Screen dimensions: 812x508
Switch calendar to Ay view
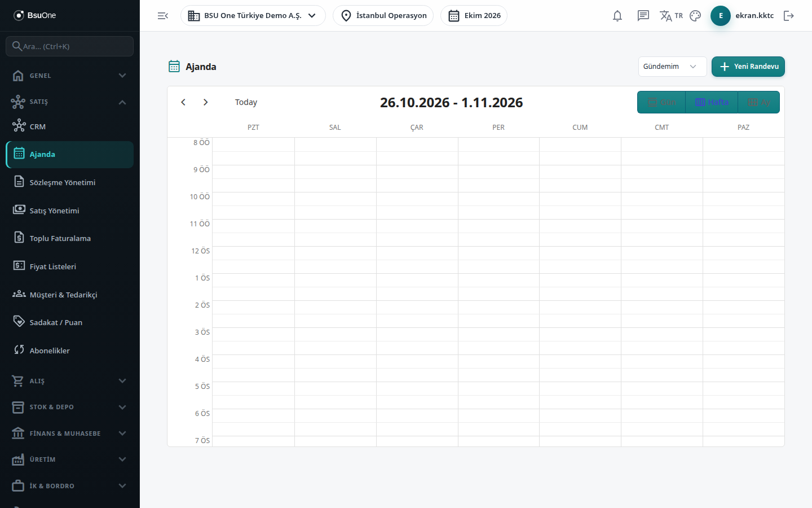click(x=759, y=102)
